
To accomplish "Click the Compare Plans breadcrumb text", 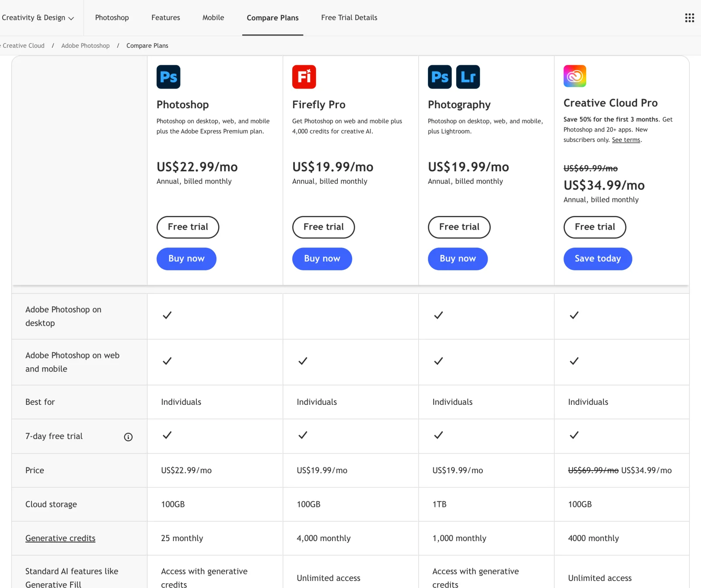I will [147, 46].
